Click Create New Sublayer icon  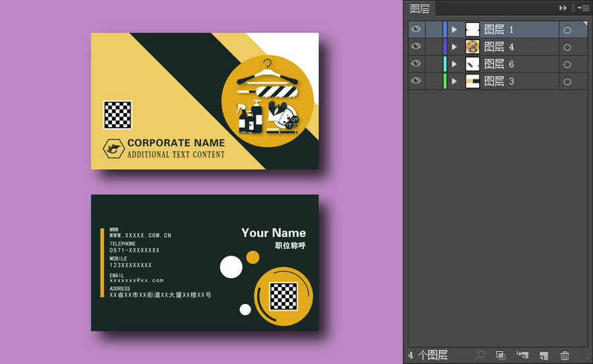click(x=522, y=355)
